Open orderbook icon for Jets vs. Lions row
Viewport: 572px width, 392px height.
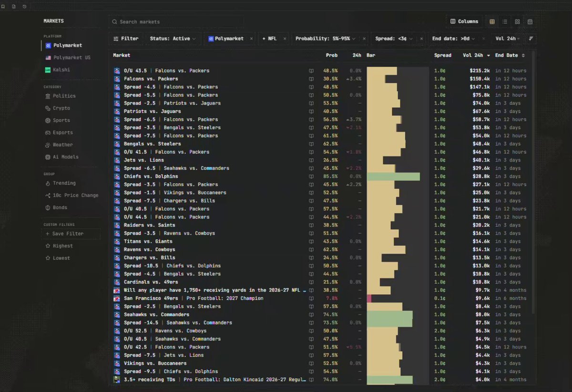click(x=311, y=160)
